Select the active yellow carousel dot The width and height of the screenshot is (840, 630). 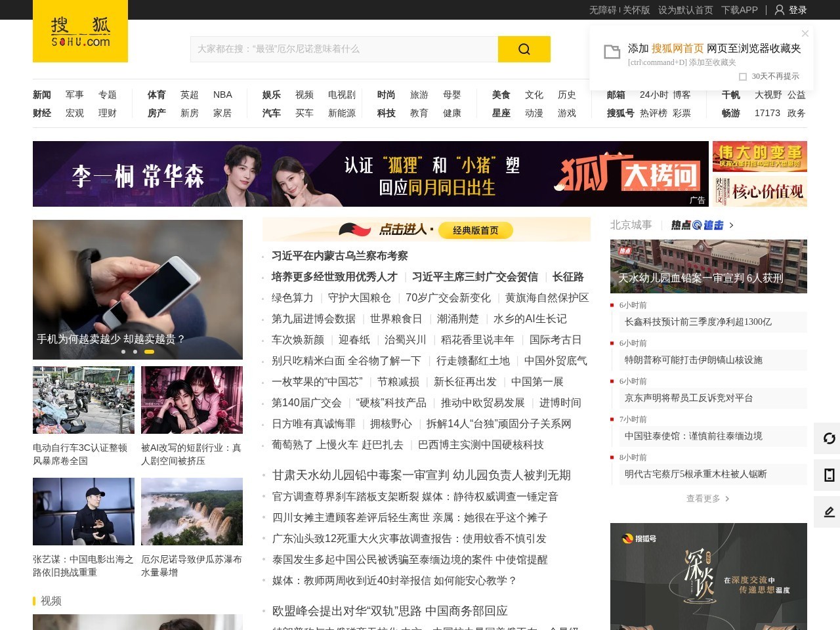point(149,352)
